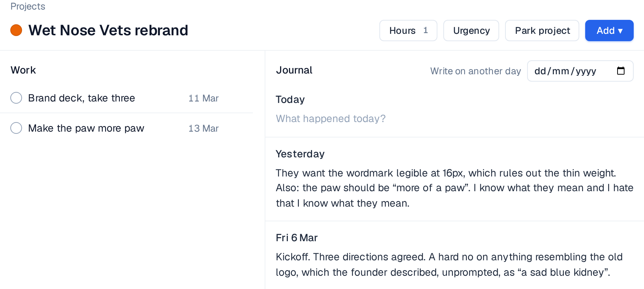Viewport: 644px width, 289px height.
Task: Click the "Write on another day" label
Action: coord(475,71)
